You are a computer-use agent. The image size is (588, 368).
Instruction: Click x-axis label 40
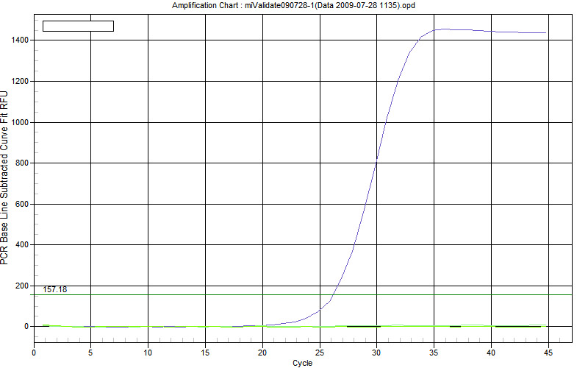click(x=491, y=353)
